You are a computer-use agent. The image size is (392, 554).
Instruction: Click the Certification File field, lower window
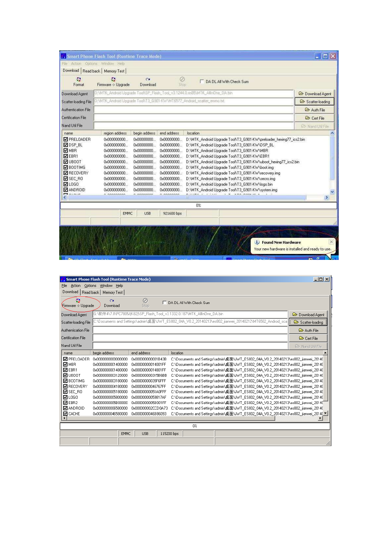[x=190, y=338]
